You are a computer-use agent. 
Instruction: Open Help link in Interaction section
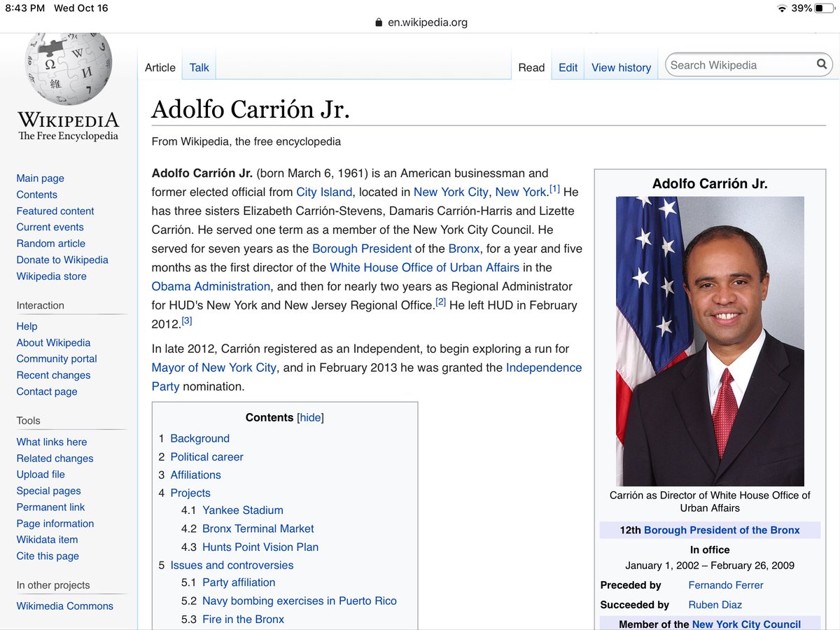click(x=27, y=326)
